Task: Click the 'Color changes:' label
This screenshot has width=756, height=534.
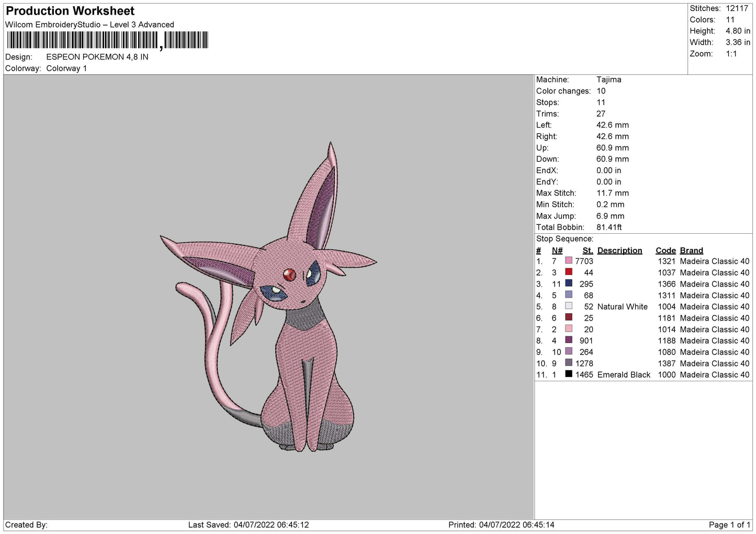Action: tap(563, 91)
